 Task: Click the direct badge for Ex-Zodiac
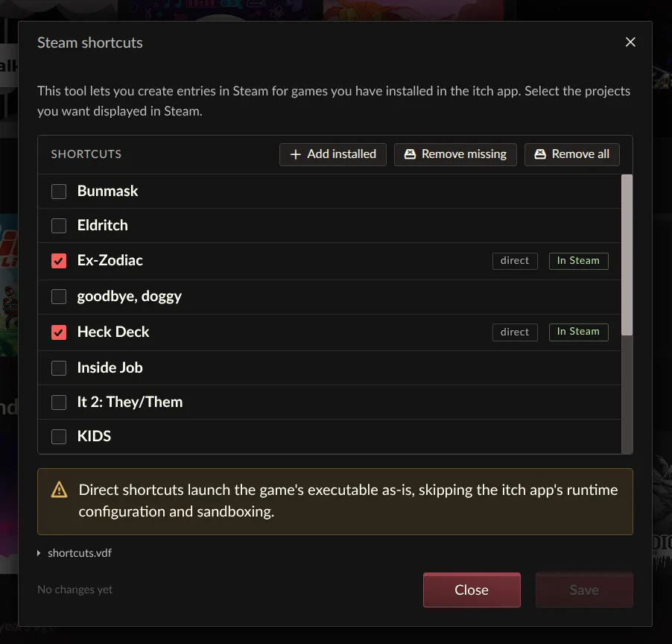[x=515, y=261]
